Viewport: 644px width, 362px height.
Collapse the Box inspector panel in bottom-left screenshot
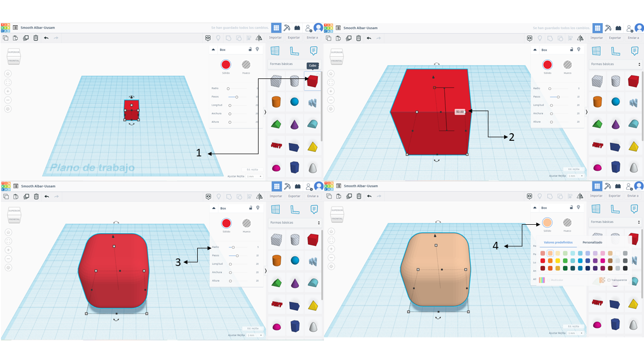click(x=212, y=208)
